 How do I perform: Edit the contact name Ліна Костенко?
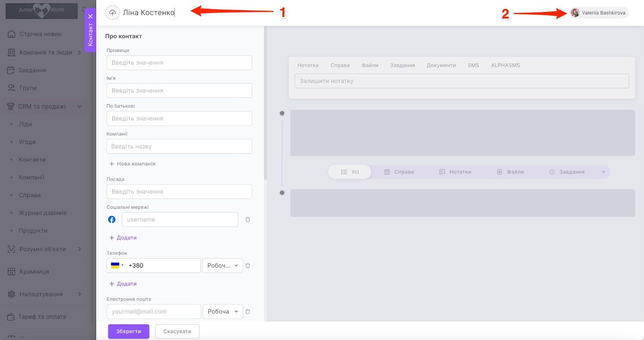click(149, 12)
